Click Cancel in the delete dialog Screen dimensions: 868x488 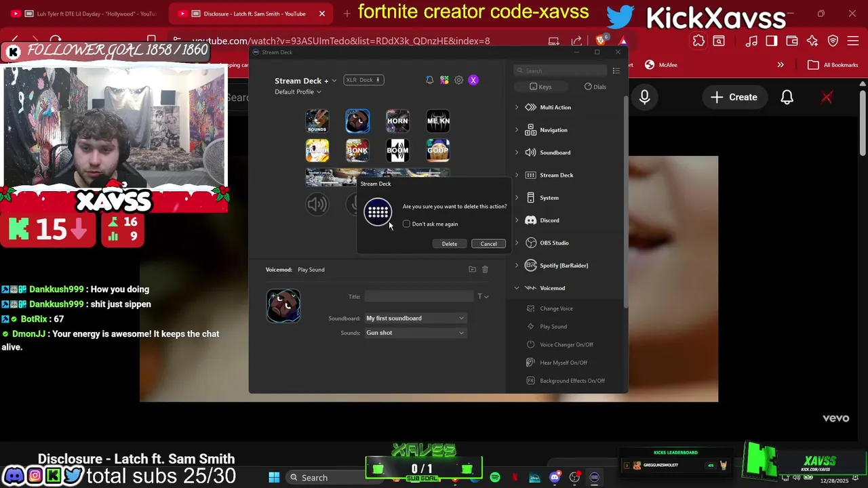coord(488,243)
